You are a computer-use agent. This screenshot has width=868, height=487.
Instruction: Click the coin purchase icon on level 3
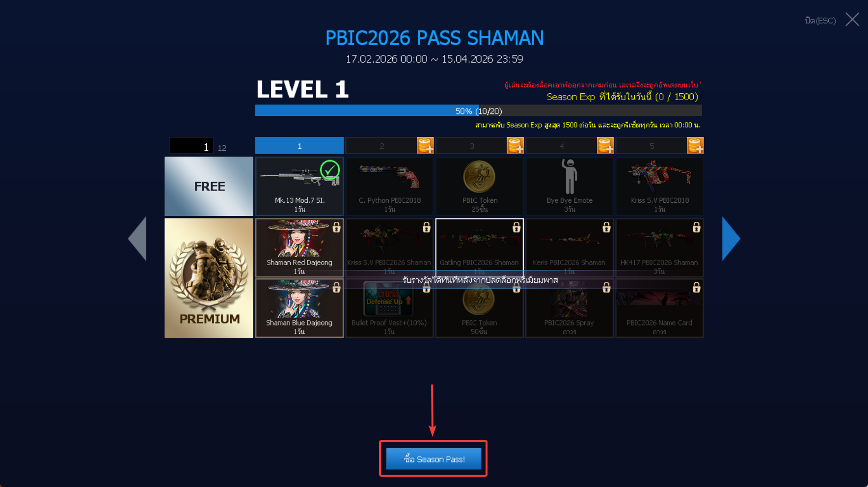(515, 146)
